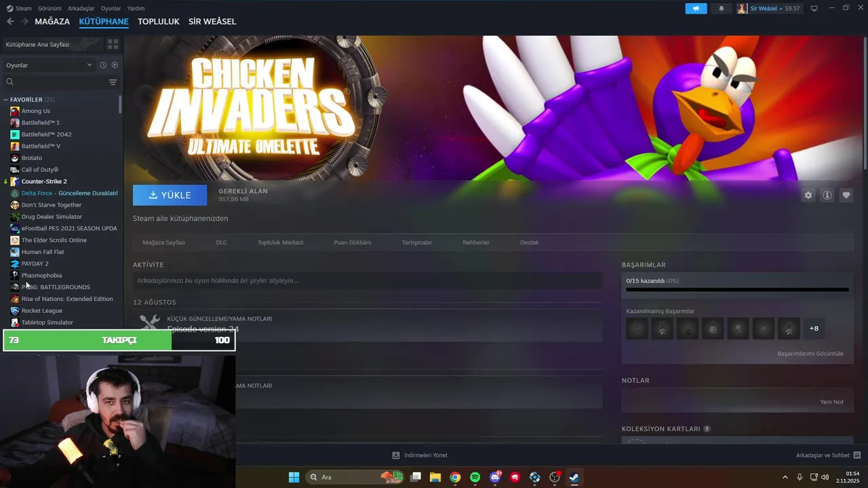The width and height of the screenshot is (868, 488).
Task: Click the library search magnifier icon
Action: [9, 82]
